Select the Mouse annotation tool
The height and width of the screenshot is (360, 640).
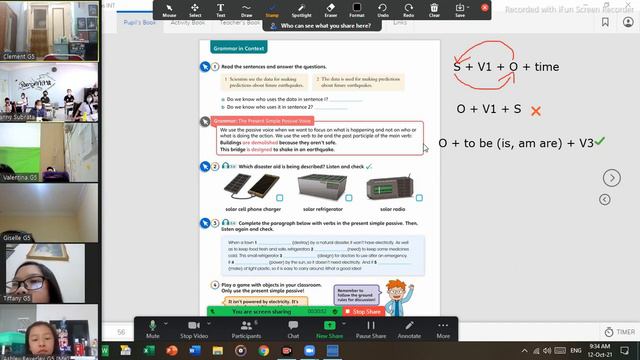pos(169,10)
